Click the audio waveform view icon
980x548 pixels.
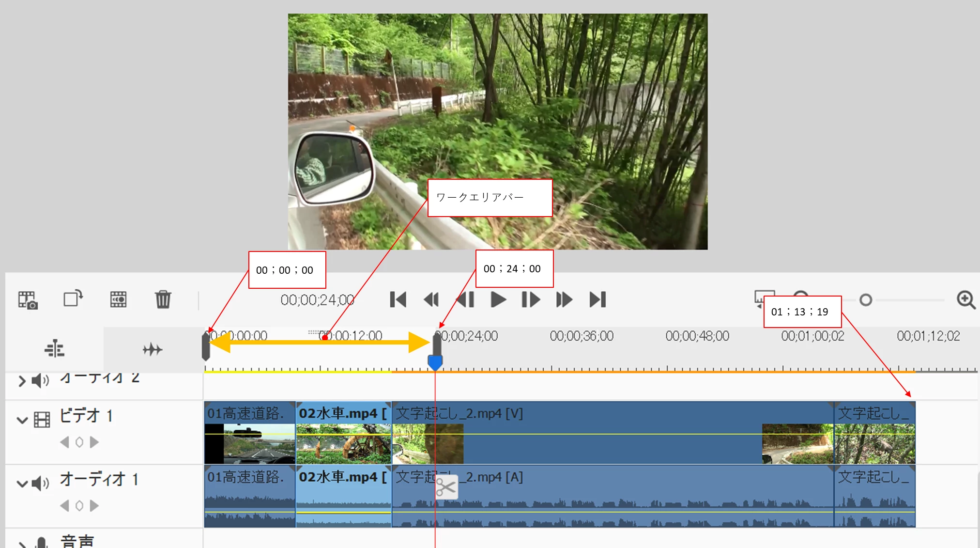tap(153, 349)
